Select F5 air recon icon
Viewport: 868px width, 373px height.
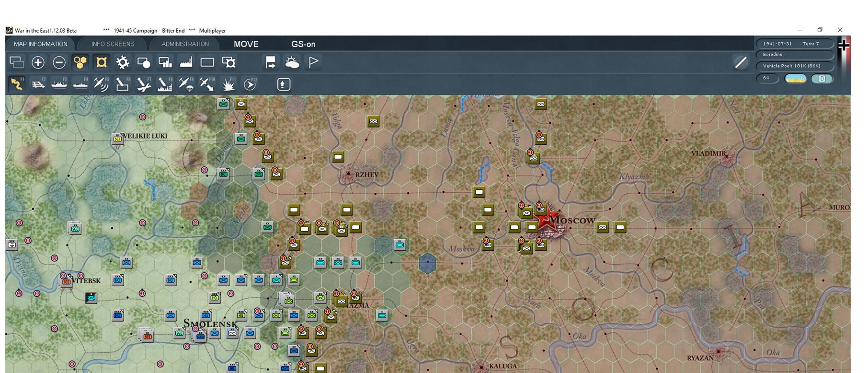[101, 84]
